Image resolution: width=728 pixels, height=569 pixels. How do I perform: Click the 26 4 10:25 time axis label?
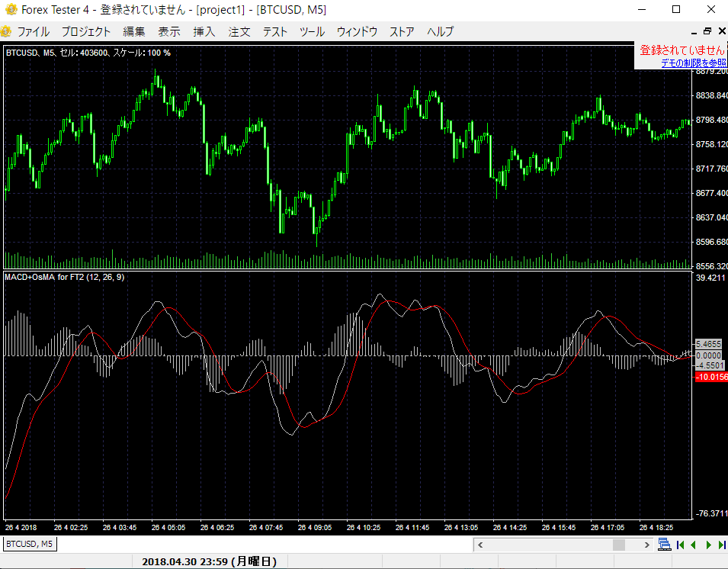[x=363, y=528]
